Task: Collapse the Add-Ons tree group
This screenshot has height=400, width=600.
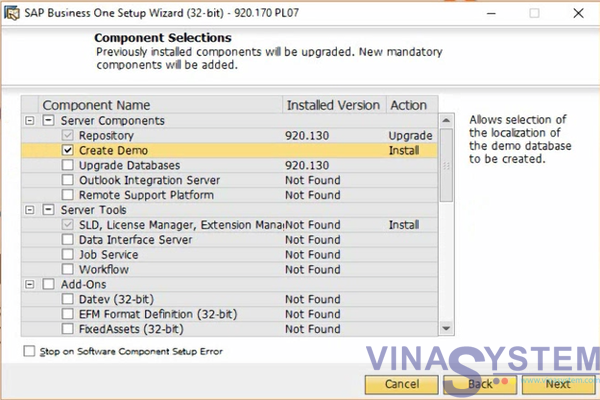Action: tap(29, 284)
